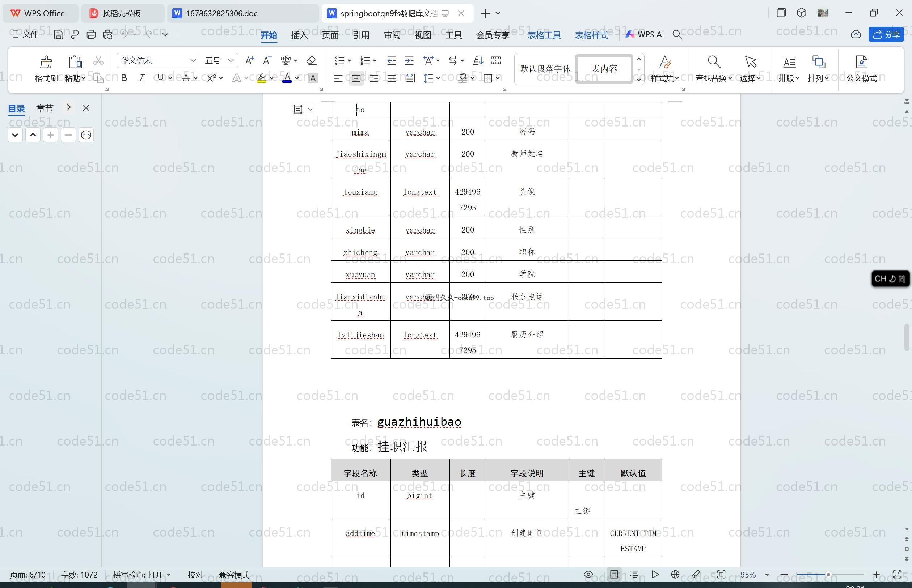Click the zoom out minus icon

784,575
